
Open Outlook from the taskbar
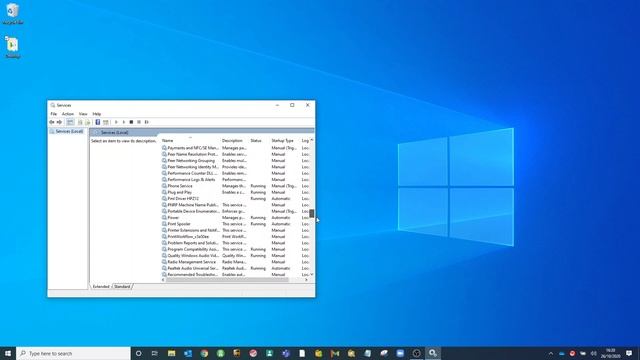pos(188,353)
